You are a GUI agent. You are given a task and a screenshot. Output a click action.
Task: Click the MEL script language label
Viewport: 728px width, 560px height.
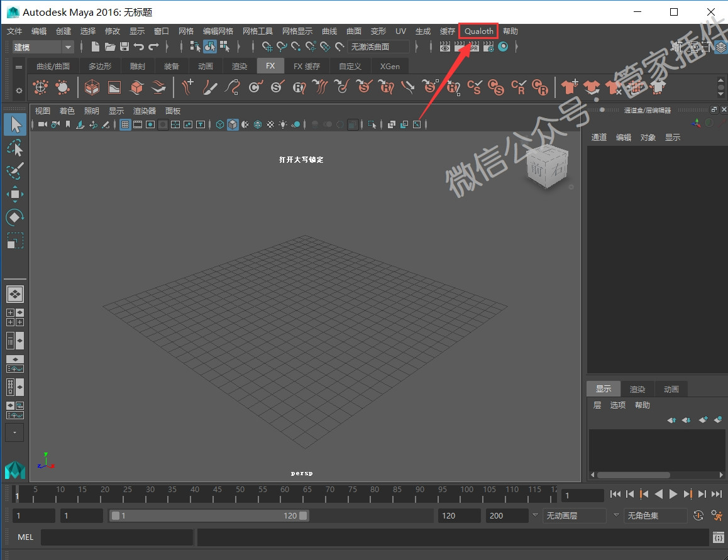[26, 537]
